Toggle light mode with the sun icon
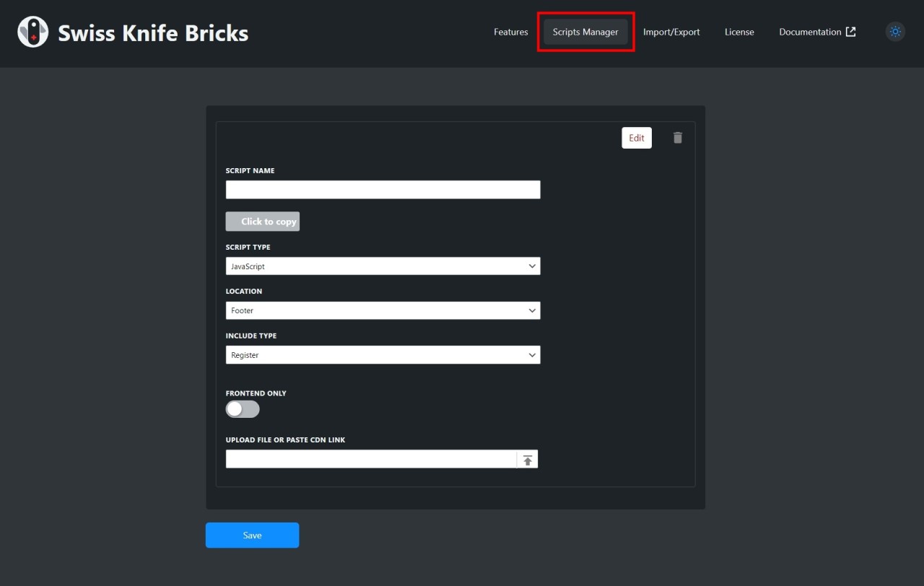The image size is (924, 586). tap(895, 32)
